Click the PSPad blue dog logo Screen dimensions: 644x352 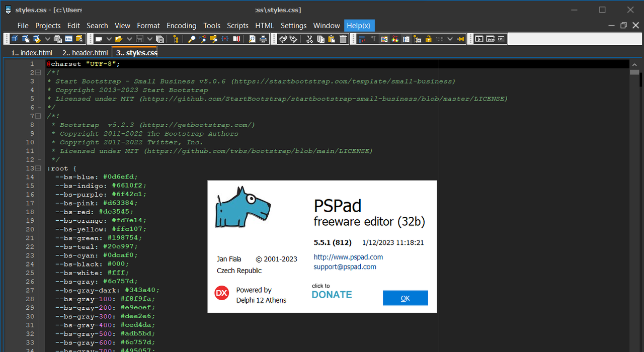tap(243, 207)
